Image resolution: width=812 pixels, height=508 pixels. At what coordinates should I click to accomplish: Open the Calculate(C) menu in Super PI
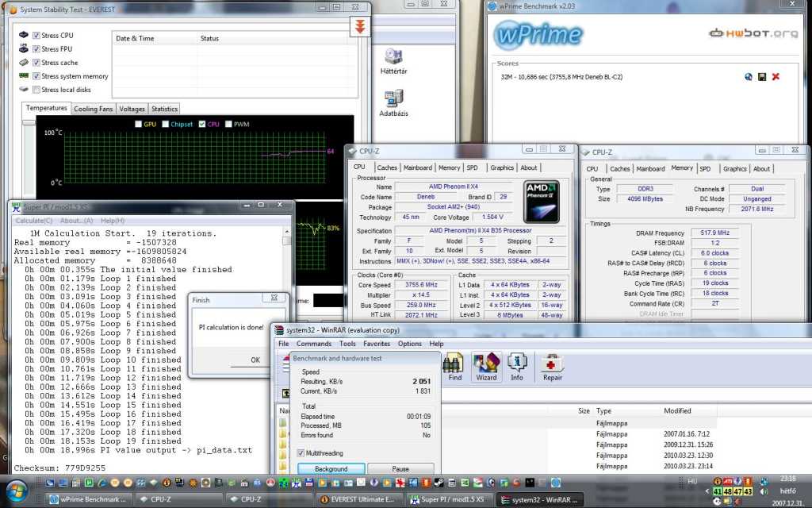click(x=33, y=221)
